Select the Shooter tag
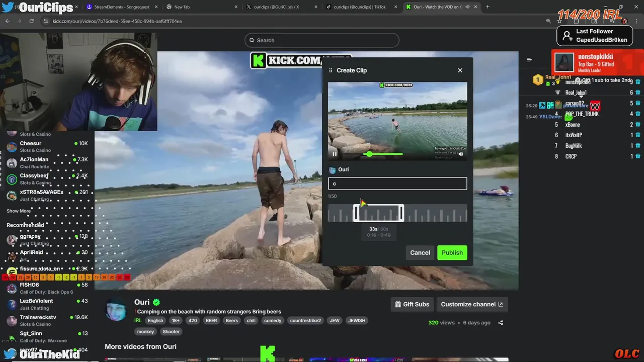The width and height of the screenshot is (644, 362). pos(171,332)
